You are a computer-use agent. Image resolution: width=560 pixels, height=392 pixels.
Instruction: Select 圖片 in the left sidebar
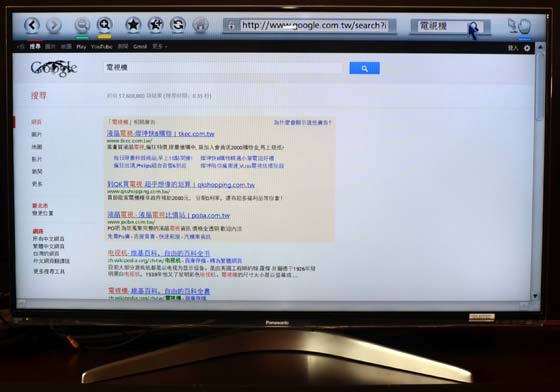click(36, 135)
